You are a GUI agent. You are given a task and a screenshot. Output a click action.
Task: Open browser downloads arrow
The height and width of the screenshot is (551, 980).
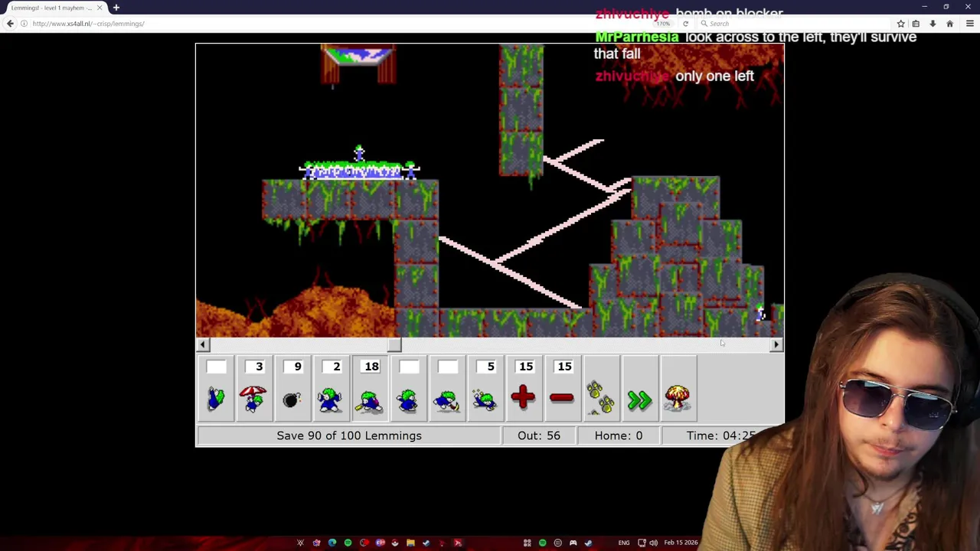[x=933, y=24]
